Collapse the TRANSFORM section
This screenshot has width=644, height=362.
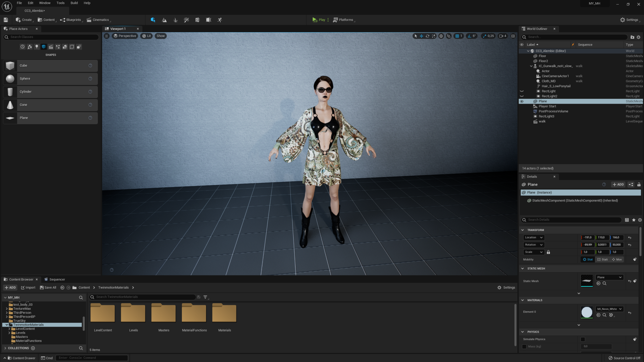(523, 230)
